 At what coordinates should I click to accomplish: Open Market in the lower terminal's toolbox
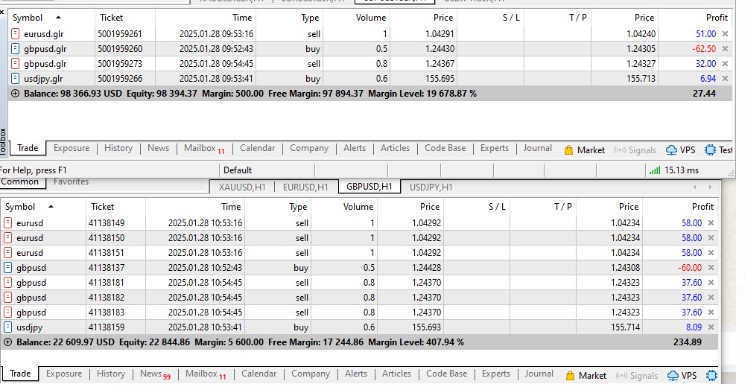[x=586, y=375]
